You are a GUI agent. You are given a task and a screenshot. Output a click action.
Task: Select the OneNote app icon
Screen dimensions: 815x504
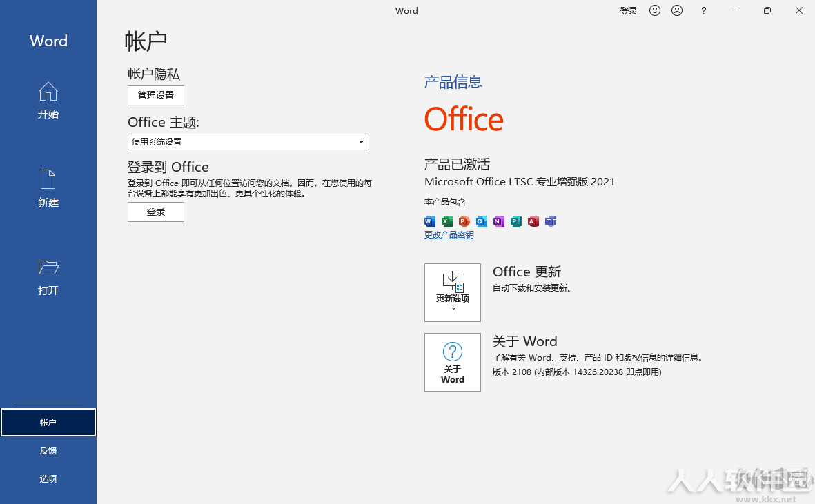pos(498,221)
